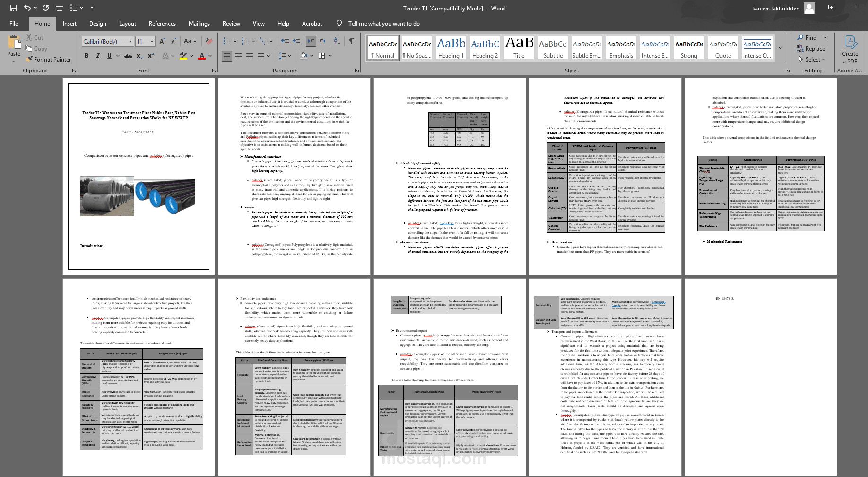This screenshot has width=868, height=477.
Task: Click Create a PDF Adobe icon
Action: [850, 50]
